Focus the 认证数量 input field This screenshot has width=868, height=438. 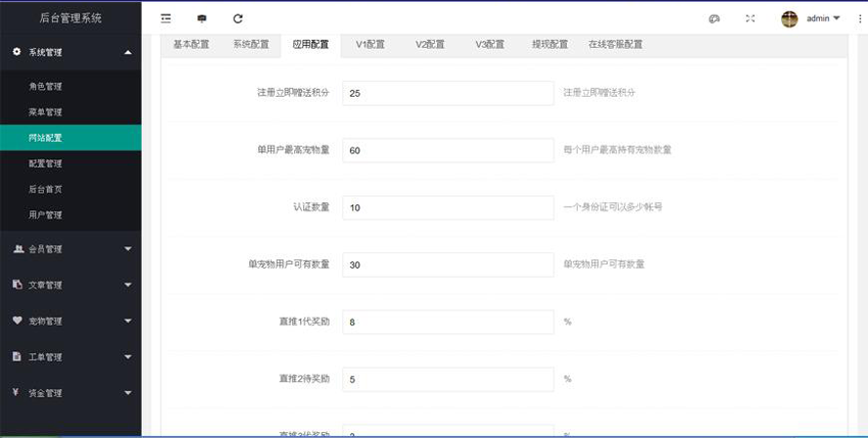point(448,207)
